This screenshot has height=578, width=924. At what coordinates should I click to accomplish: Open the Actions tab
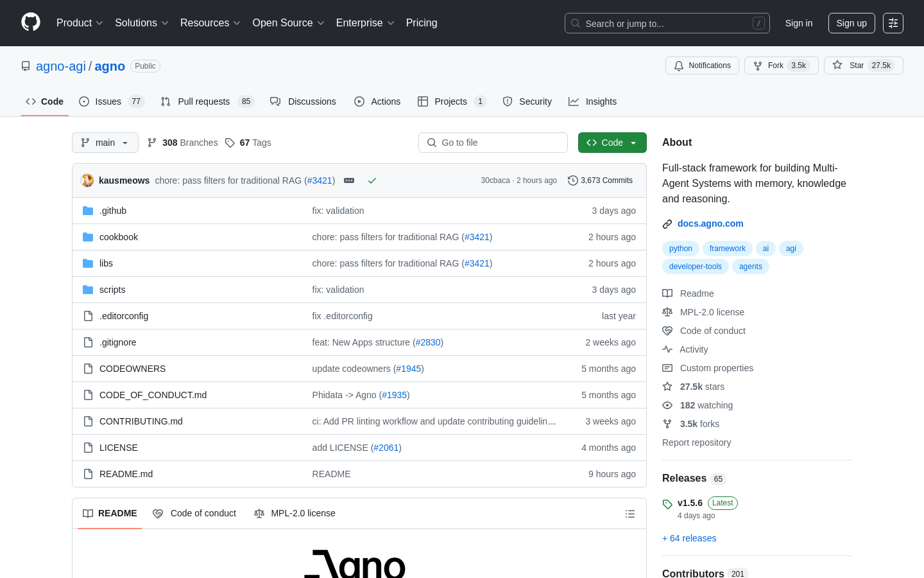pyautogui.click(x=377, y=101)
